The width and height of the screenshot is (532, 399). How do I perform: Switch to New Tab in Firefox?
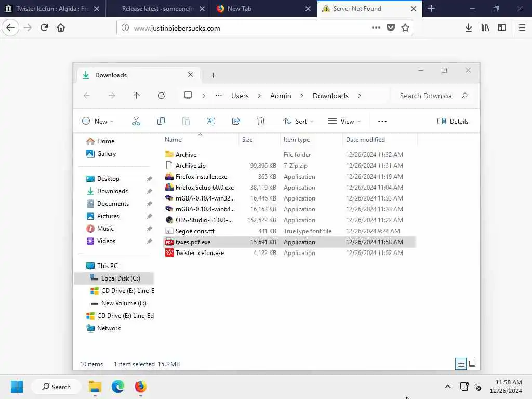tap(263, 9)
